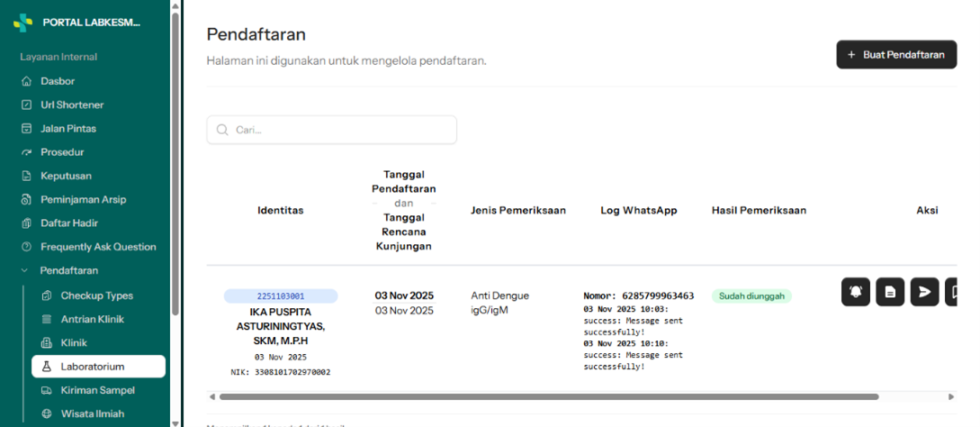Screen dimensions: 980x427
Task: Click the flask icon beside Laboratorium
Action: [46, 367]
